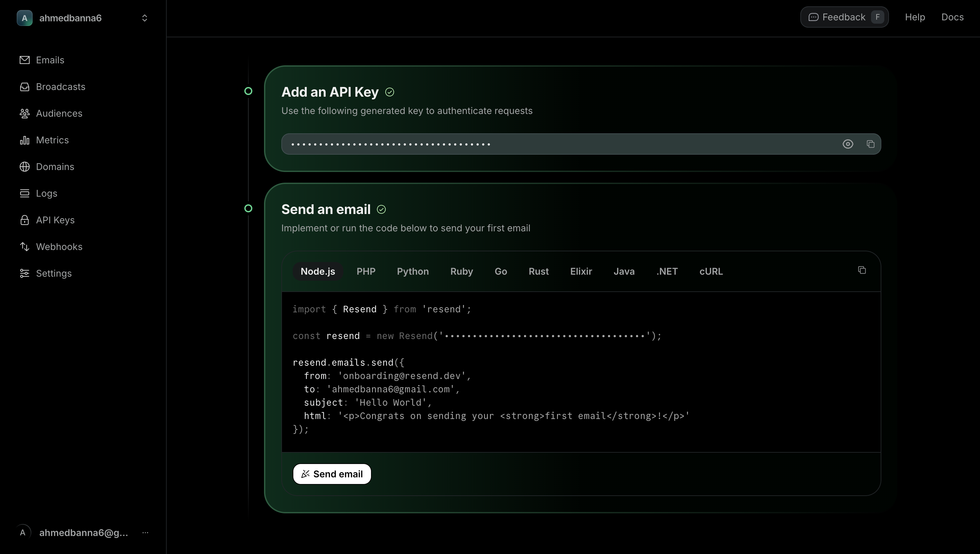The height and width of the screenshot is (554, 980).
Task: Open Metrics via its bar chart icon
Action: click(x=25, y=140)
